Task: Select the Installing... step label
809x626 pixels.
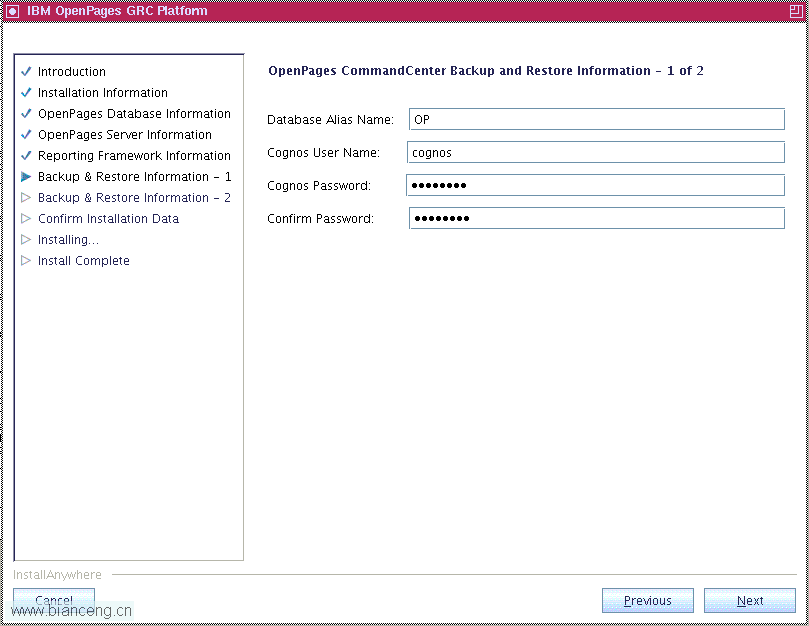Action: pyautogui.click(x=68, y=240)
